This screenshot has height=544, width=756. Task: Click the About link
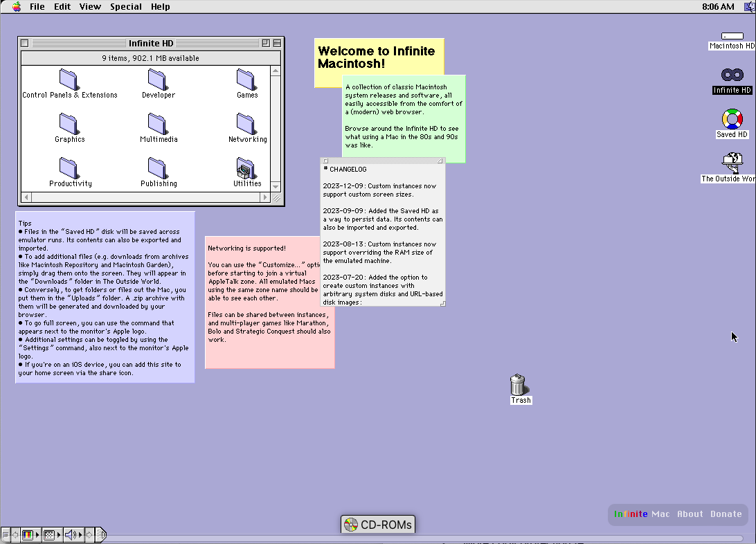[x=690, y=514]
